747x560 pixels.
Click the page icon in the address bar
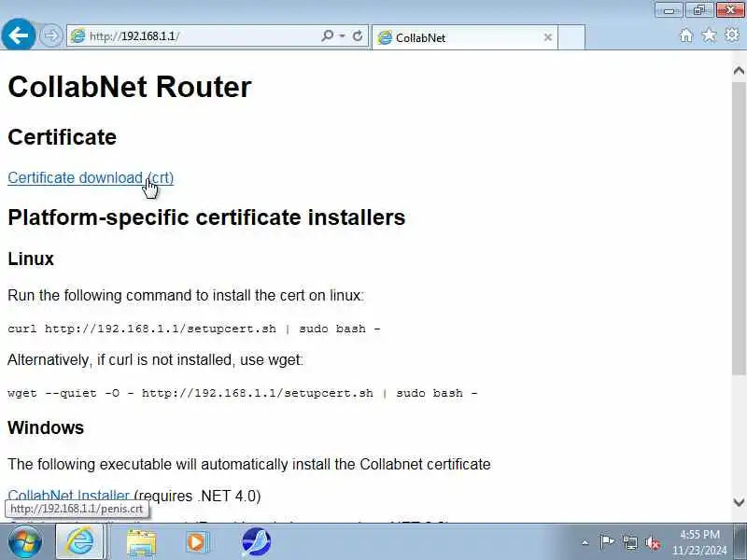(78, 35)
